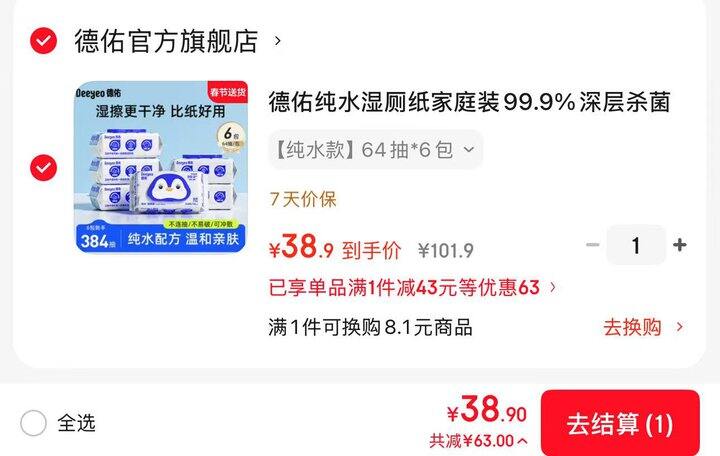Click the arrow next to 去换购

tap(680, 327)
